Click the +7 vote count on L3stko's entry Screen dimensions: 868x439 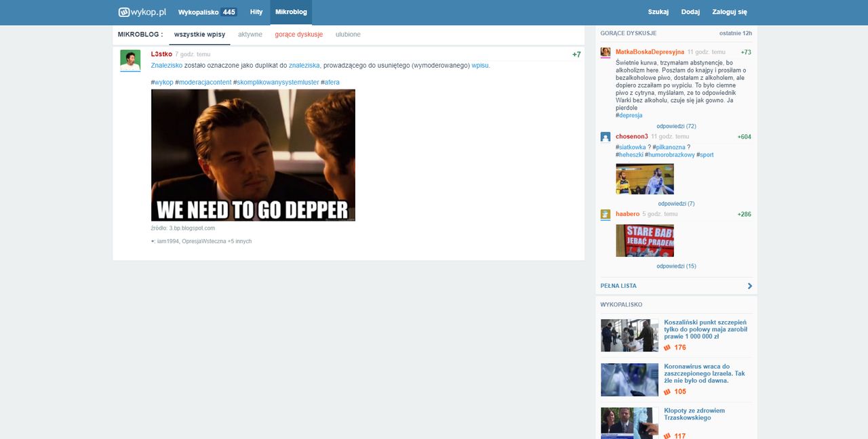576,54
